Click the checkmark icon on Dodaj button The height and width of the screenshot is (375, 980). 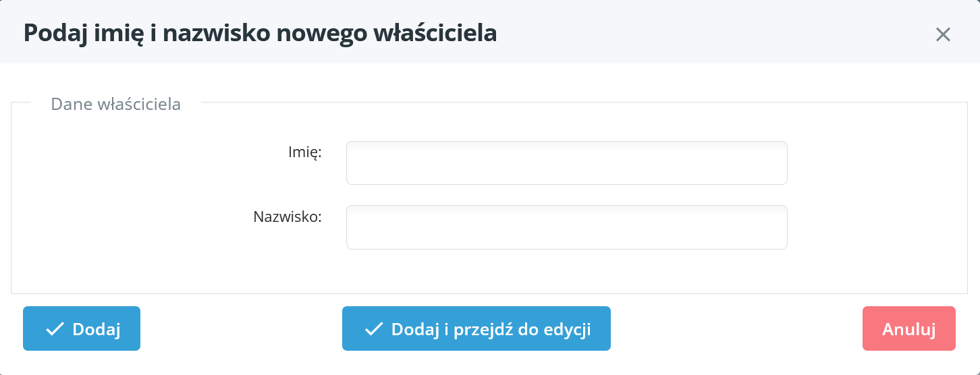coord(55,329)
